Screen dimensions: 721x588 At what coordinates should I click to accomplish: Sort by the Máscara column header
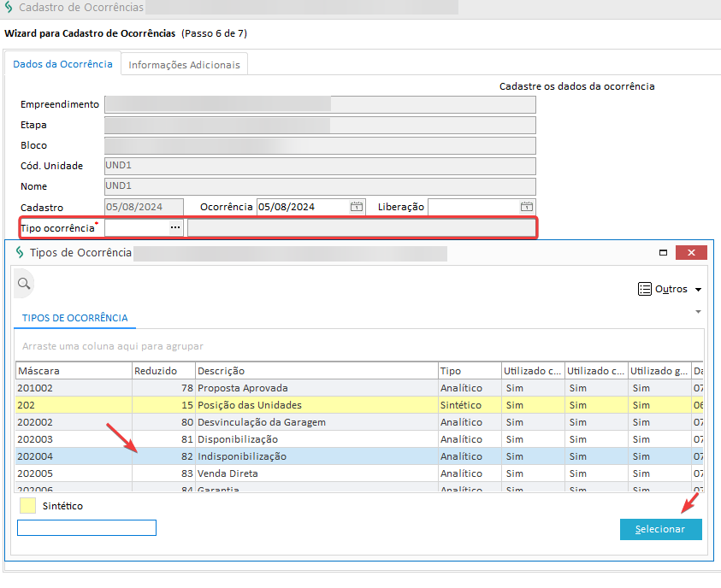click(73, 371)
